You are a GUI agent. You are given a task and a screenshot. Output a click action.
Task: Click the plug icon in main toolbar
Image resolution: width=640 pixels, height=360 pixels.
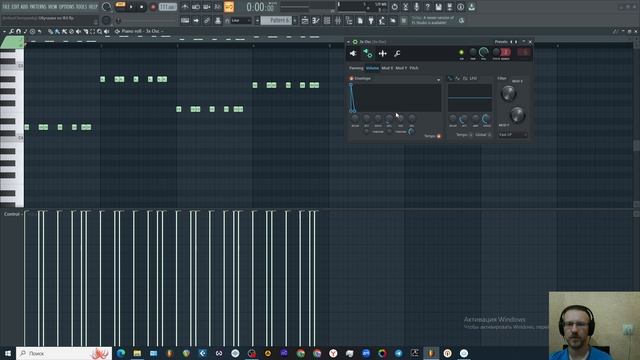pyautogui.click(x=371, y=20)
